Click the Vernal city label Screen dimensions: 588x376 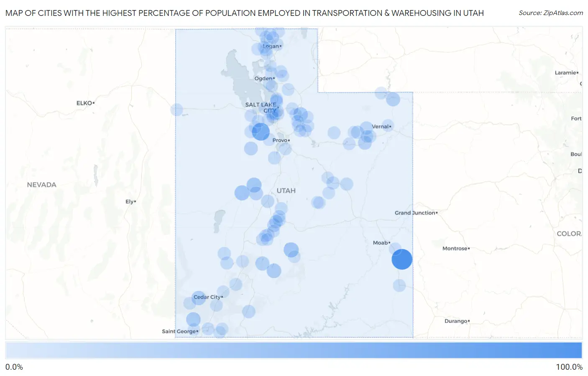pyautogui.click(x=381, y=126)
